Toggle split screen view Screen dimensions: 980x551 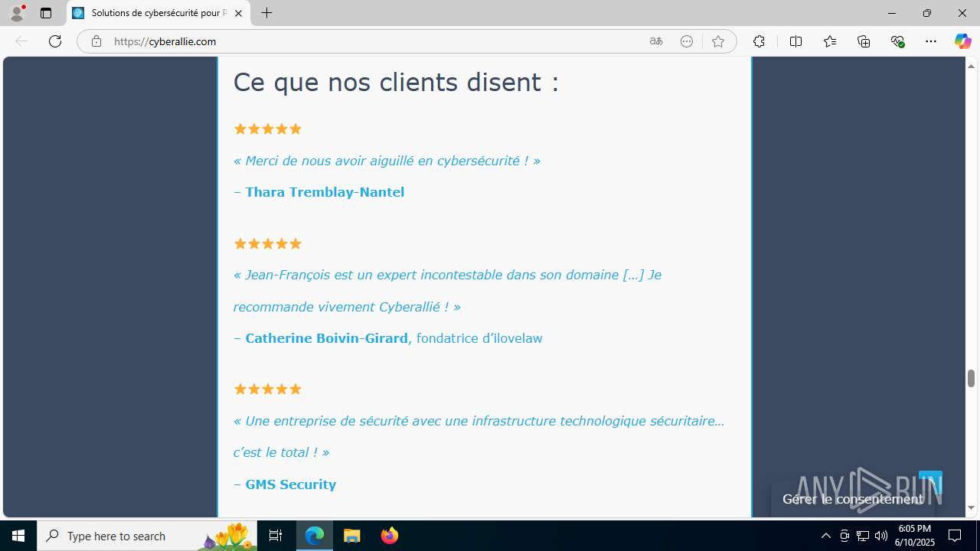[x=795, y=41]
